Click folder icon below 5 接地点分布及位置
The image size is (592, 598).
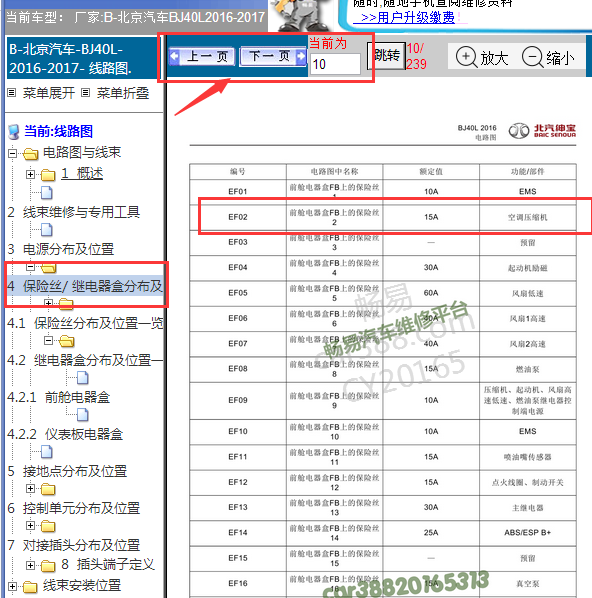click(48, 489)
